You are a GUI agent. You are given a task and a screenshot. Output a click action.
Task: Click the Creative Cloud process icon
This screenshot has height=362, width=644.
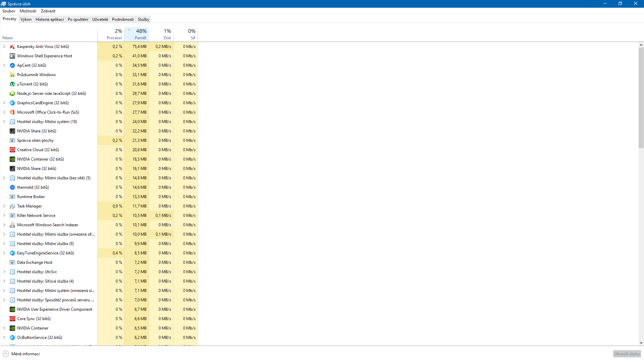click(12, 150)
